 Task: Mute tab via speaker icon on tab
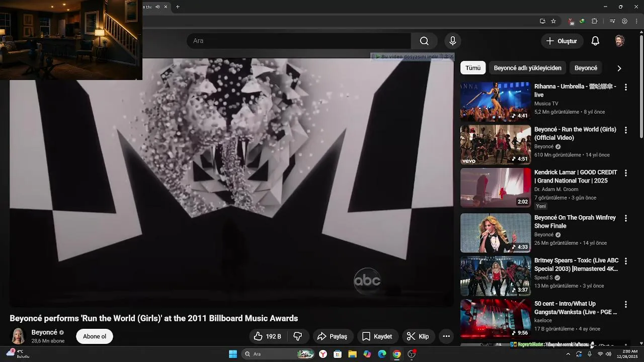coord(157,7)
